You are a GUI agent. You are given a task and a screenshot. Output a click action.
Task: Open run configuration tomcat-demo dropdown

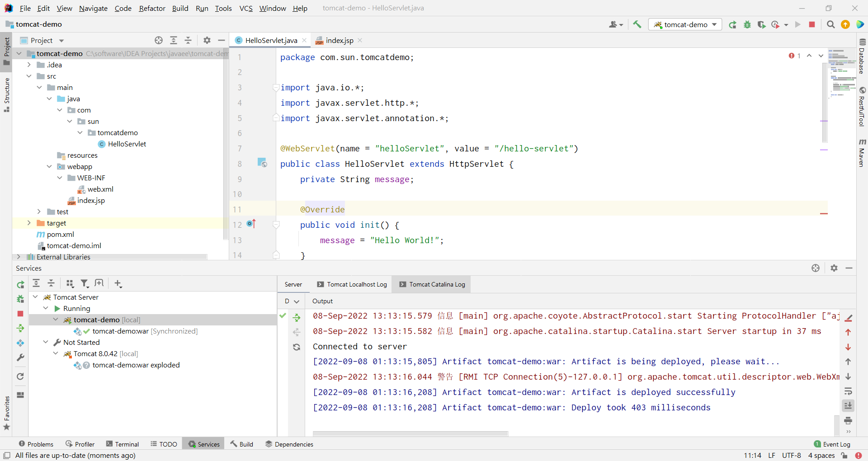tap(685, 24)
